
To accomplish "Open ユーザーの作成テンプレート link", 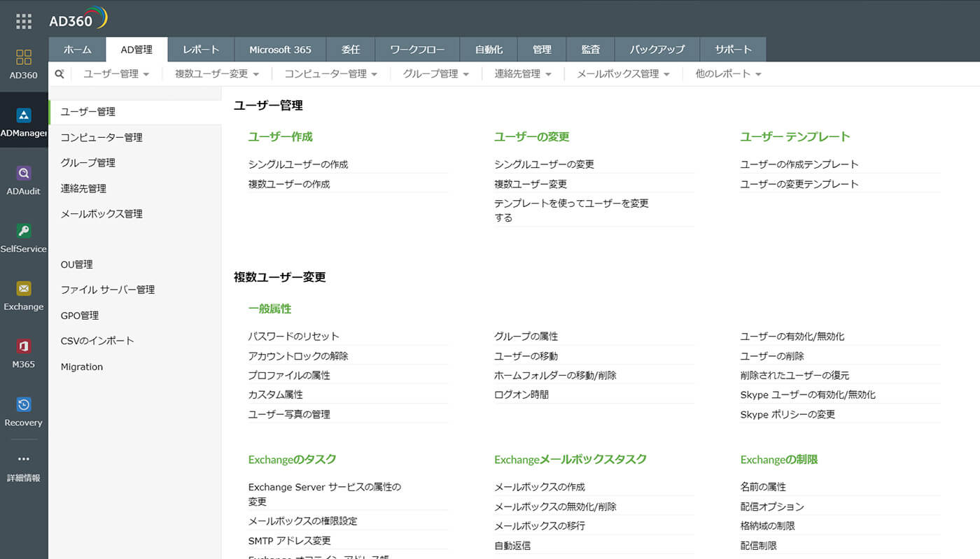I will (799, 164).
